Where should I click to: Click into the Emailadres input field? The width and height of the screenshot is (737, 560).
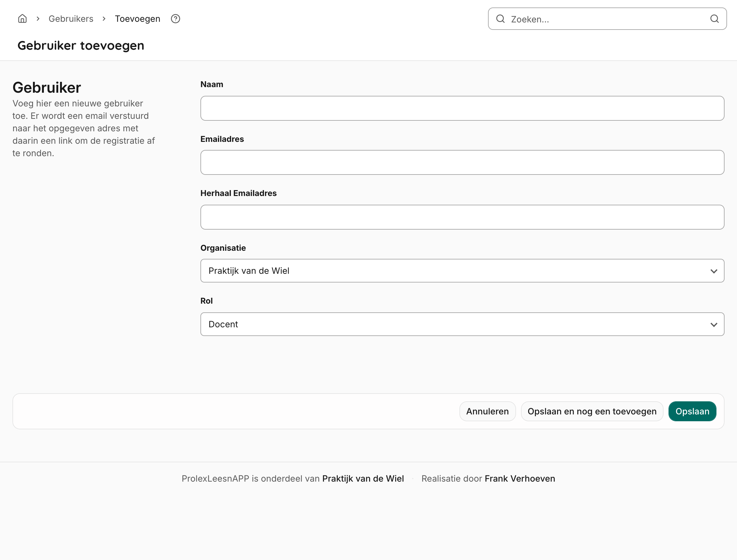[x=462, y=162]
